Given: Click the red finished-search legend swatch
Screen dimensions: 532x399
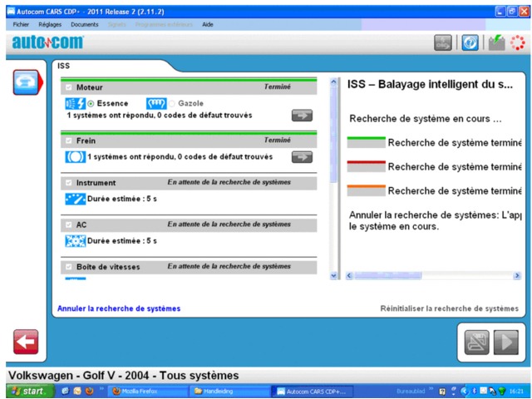Looking at the screenshot, I should [x=366, y=166].
